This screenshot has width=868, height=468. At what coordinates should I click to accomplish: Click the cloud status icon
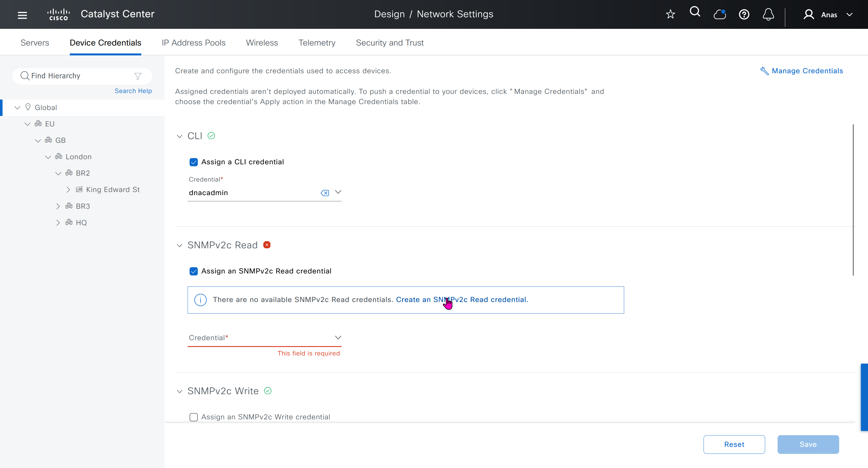point(719,14)
